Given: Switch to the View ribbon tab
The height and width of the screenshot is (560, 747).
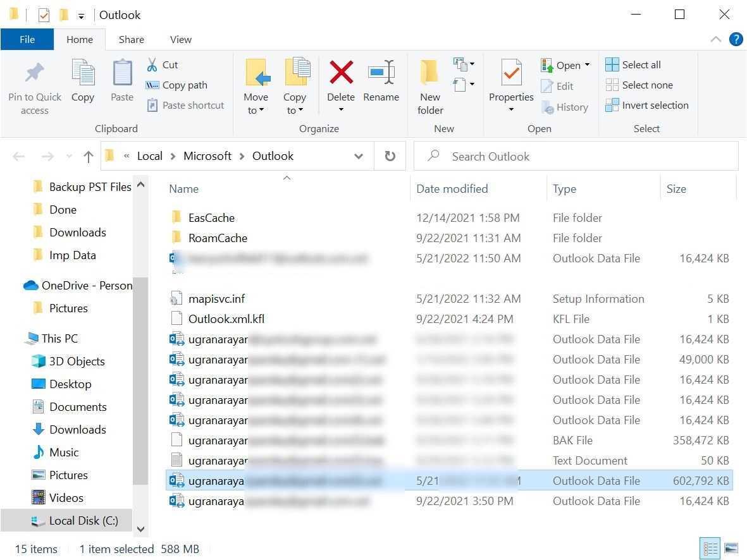Looking at the screenshot, I should pyautogui.click(x=181, y=40).
